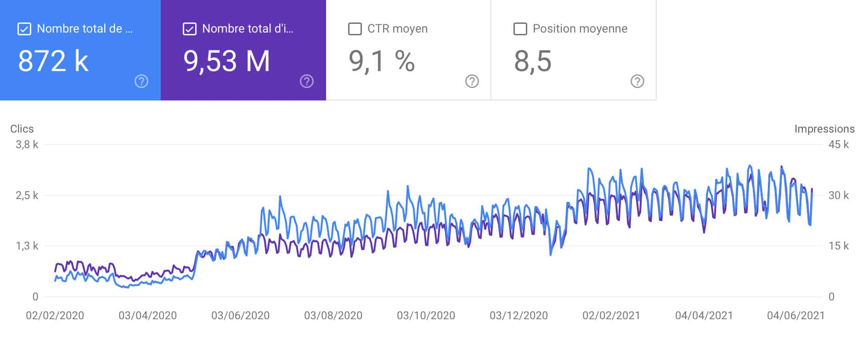Click the 02/02/2021 date label

[611, 316]
